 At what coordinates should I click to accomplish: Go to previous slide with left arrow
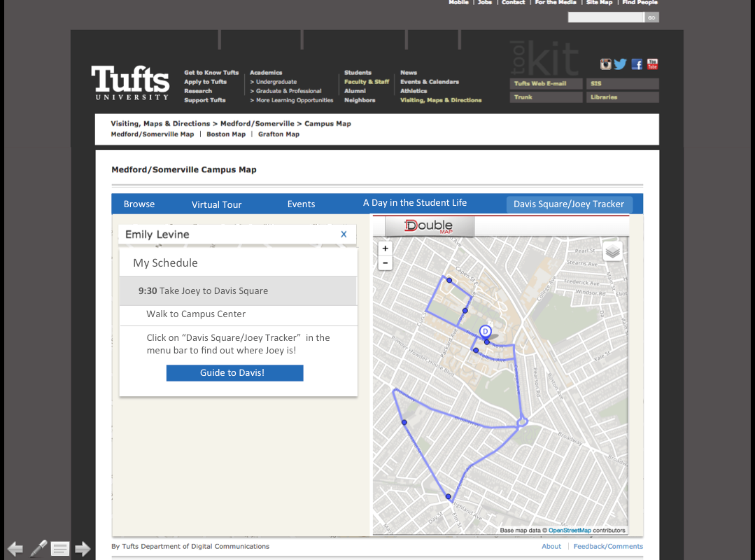(x=15, y=548)
